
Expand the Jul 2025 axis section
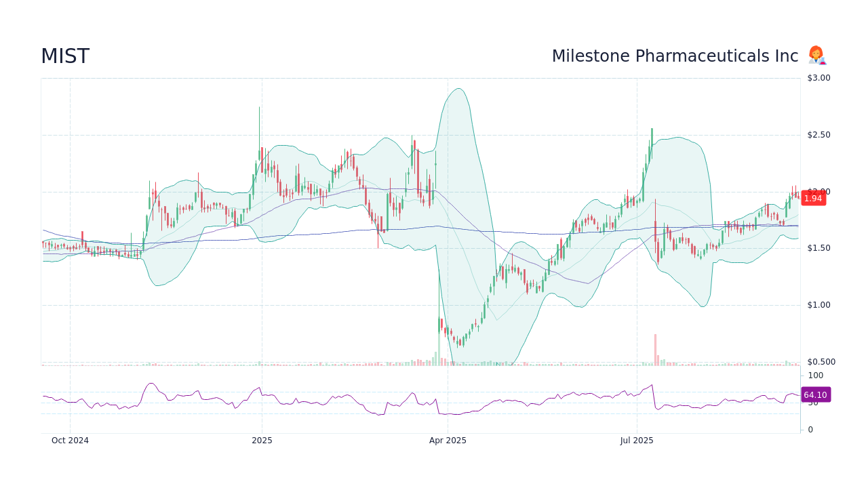click(x=636, y=440)
